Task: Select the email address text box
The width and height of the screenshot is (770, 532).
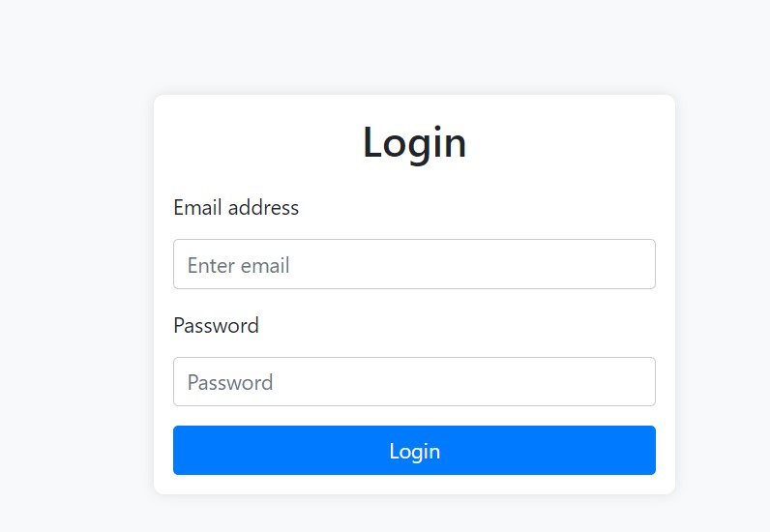Action: pyautogui.click(x=414, y=264)
